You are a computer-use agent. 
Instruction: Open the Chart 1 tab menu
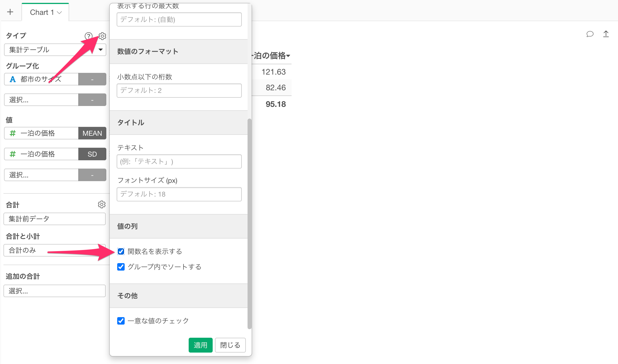[x=59, y=13]
